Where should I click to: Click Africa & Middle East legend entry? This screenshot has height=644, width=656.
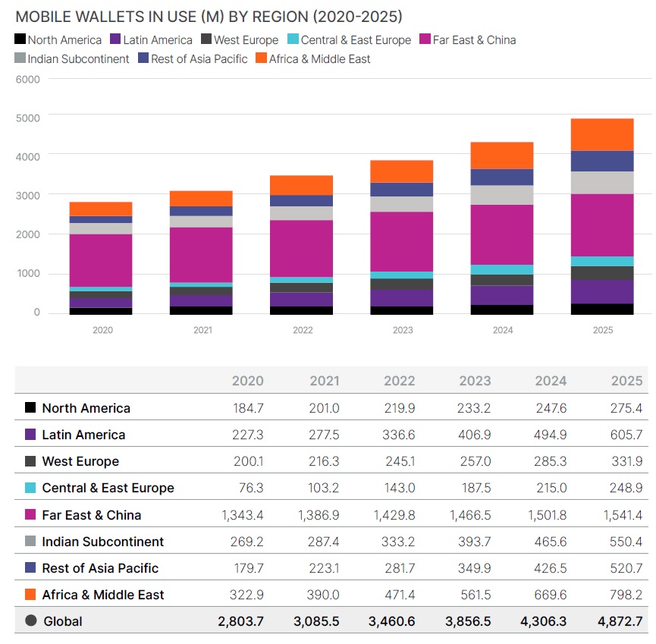point(313,58)
